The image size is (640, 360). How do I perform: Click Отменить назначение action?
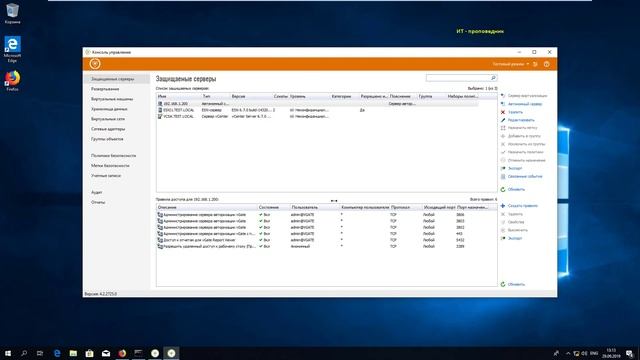coord(523,160)
